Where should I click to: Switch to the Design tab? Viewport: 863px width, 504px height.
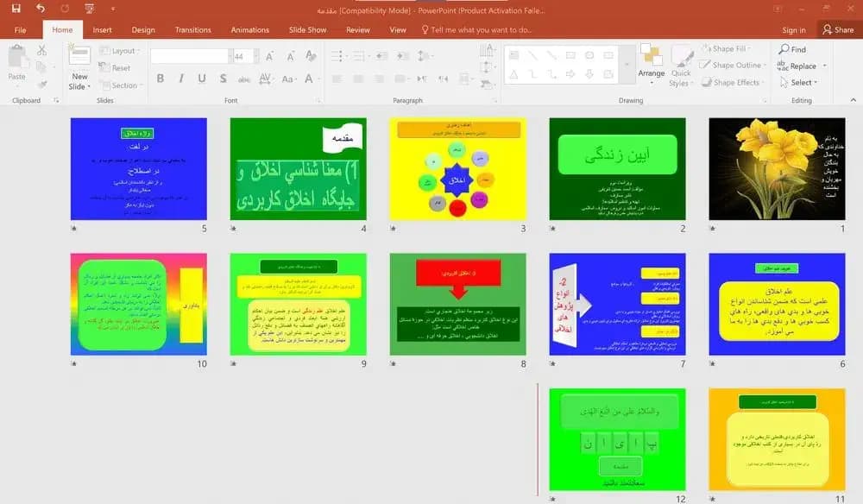(x=143, y=29)
